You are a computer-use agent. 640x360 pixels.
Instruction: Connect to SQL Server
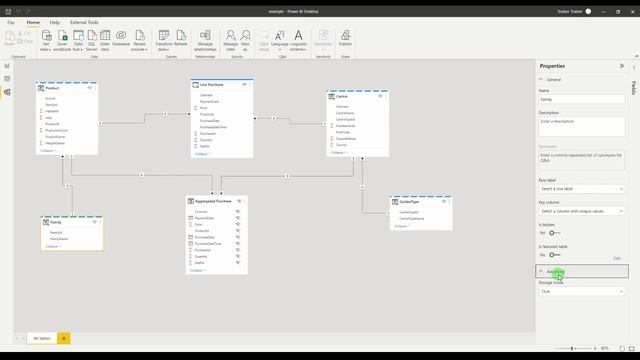(x=91, y=41)
